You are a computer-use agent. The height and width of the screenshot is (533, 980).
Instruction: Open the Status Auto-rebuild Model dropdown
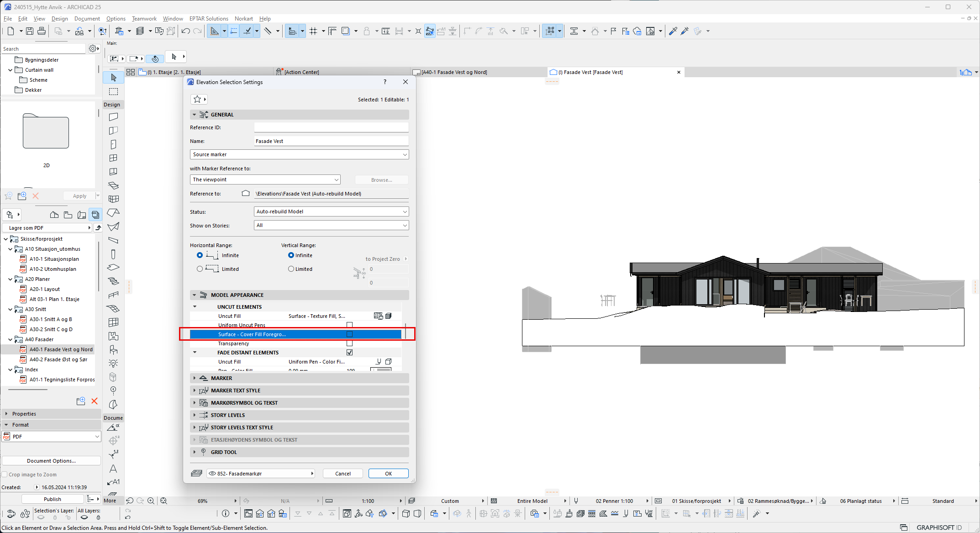331,211
